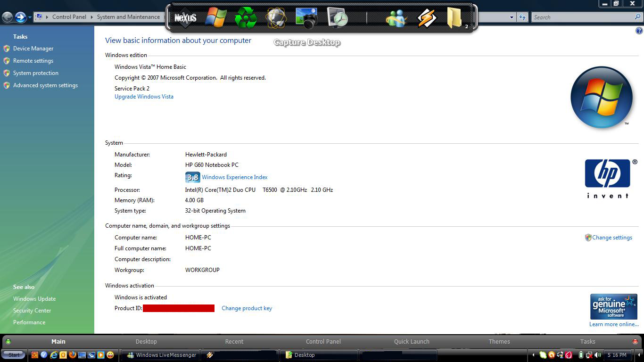Click Change product key link
The height and width of the screenshot is (362, 644).
coord(247,308)
